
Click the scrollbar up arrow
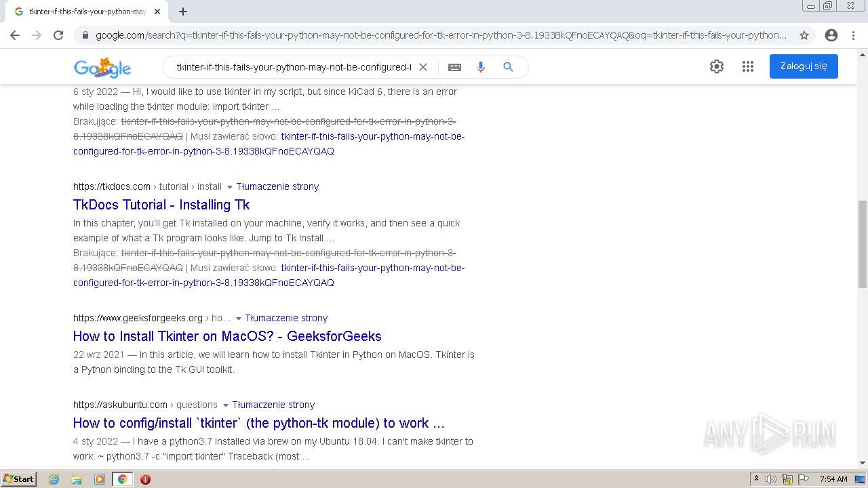[862, 55]
